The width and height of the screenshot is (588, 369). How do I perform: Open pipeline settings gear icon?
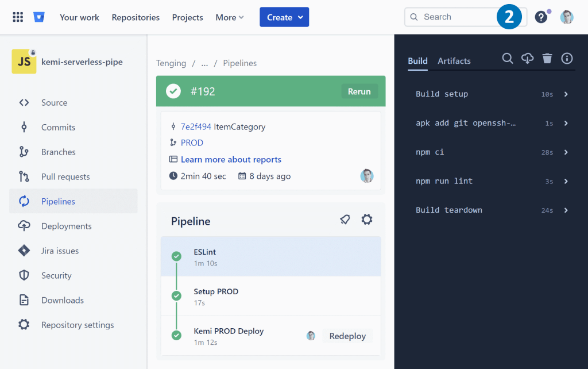(x=367, y=220)
